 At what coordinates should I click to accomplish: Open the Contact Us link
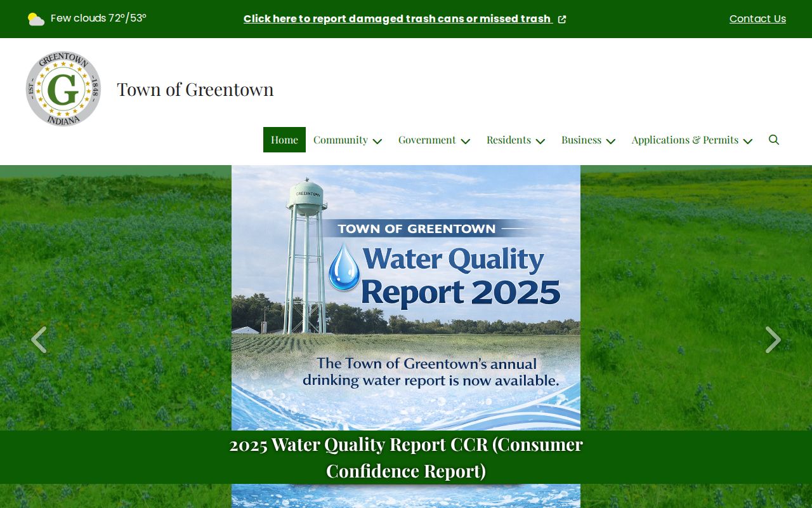pos(757,19)
